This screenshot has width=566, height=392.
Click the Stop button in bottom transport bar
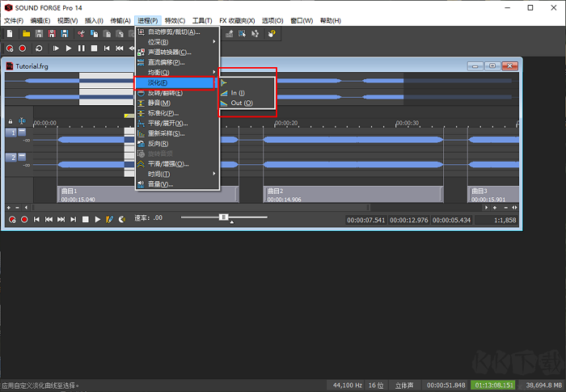click(85, 219)
